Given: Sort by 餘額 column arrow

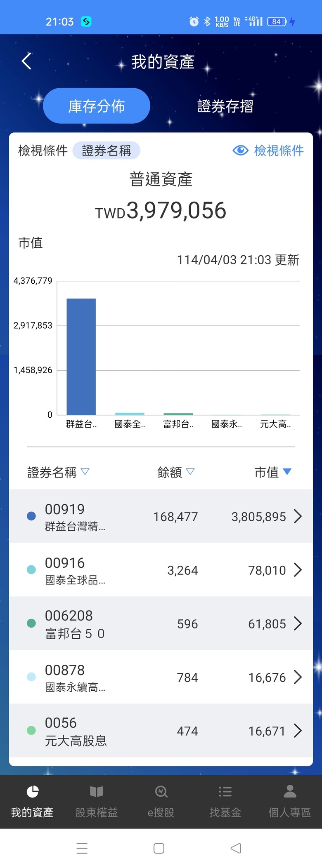Looking at the screenshot, I should (x=190, y=471).
